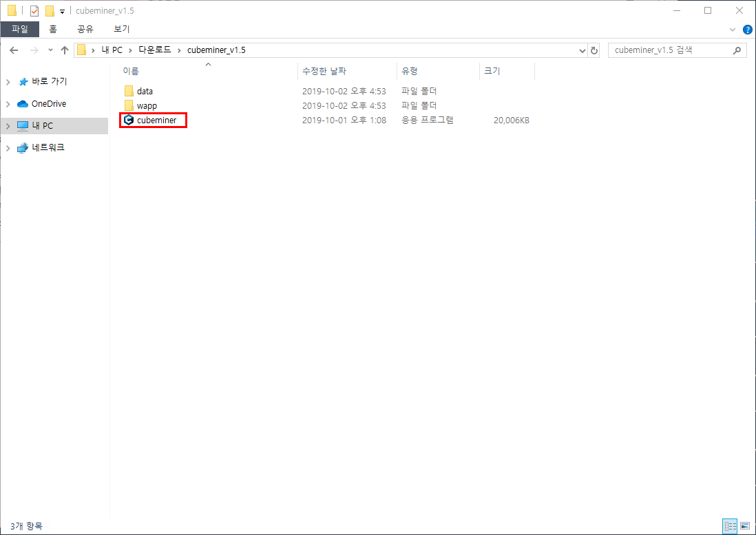Viewport: 756px width, 535px height.
Task: Click the folder icon in the address bar
Action: 81,50
